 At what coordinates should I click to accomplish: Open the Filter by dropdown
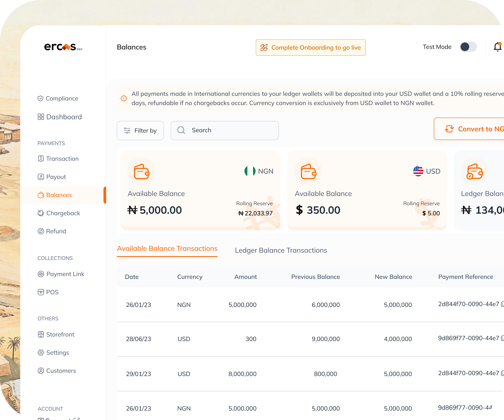tap(140, 131)
